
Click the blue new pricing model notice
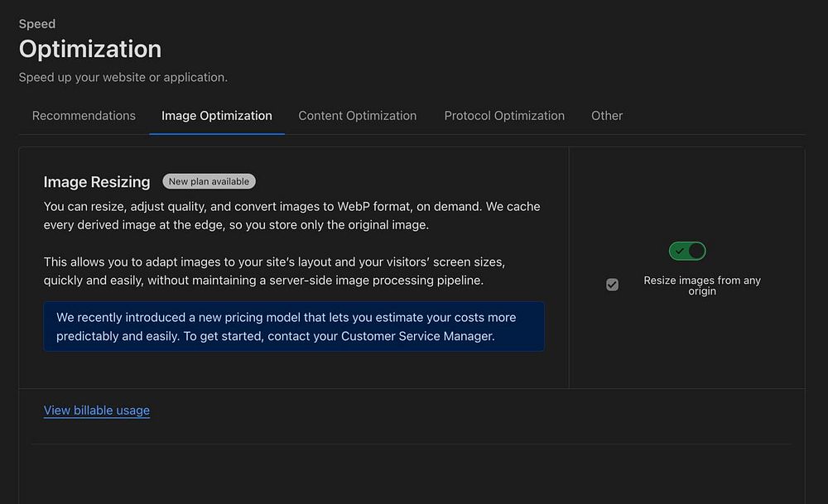294,326
